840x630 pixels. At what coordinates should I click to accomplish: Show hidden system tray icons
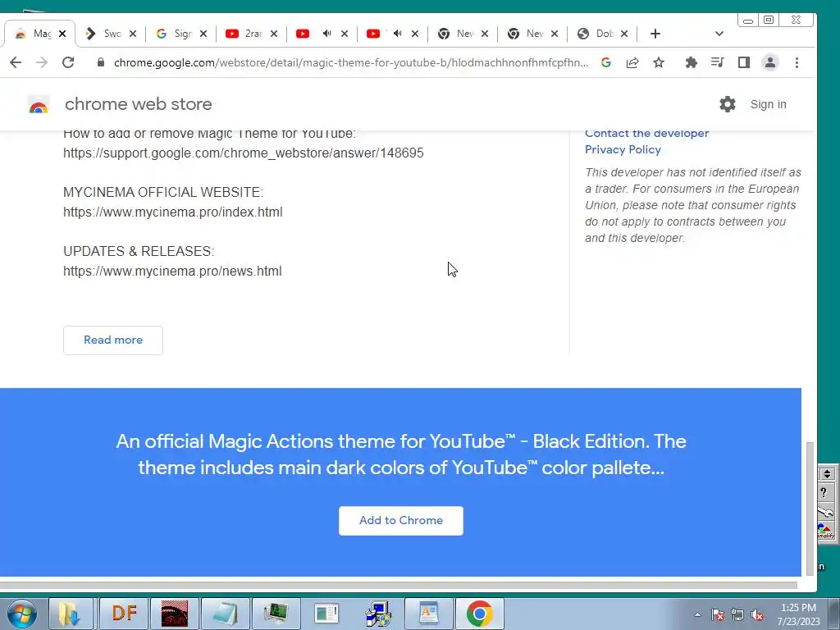[697, 614]
